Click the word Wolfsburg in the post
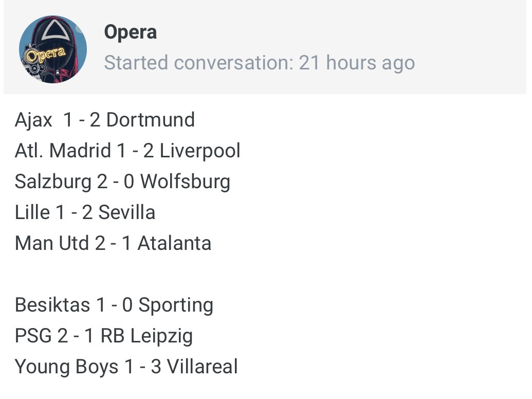Screen dimensions: 532x399 [x=185, y=182]
